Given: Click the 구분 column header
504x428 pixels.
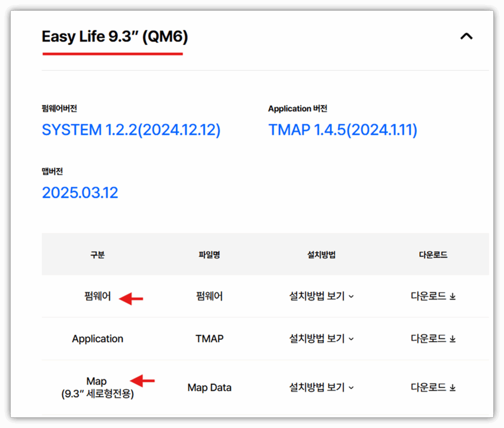Looking at the screenshot, I should (97, 255).
